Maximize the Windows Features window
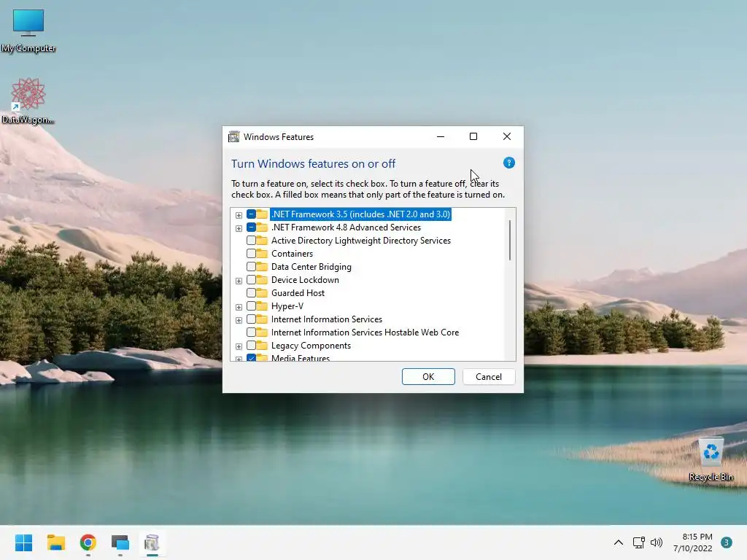Image resolution: width=747 pixels, height=560 pixels. pyautogui.click(x=473, y=136)
